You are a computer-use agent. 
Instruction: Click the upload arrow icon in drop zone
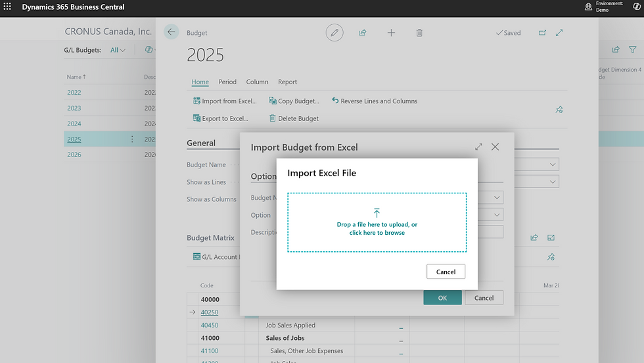click(377, 212)
